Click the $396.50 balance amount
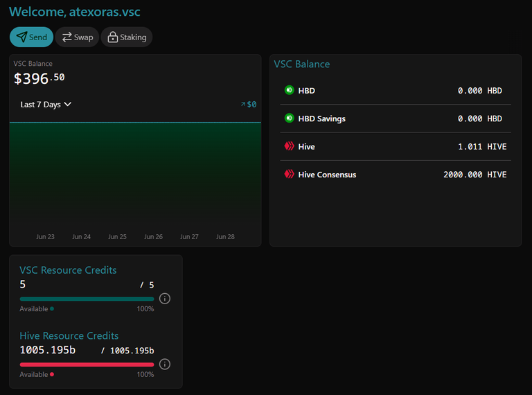Viewport: 532px width, 395px height. click(x=39, y=78)
